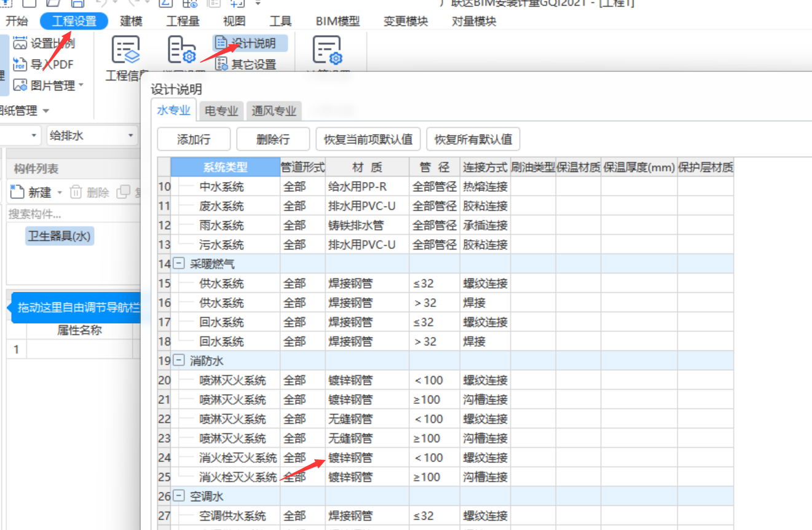Open 图片管理 picture management icon
The height and width of the screenshot is (530, 812).
(x=20, y=85)
